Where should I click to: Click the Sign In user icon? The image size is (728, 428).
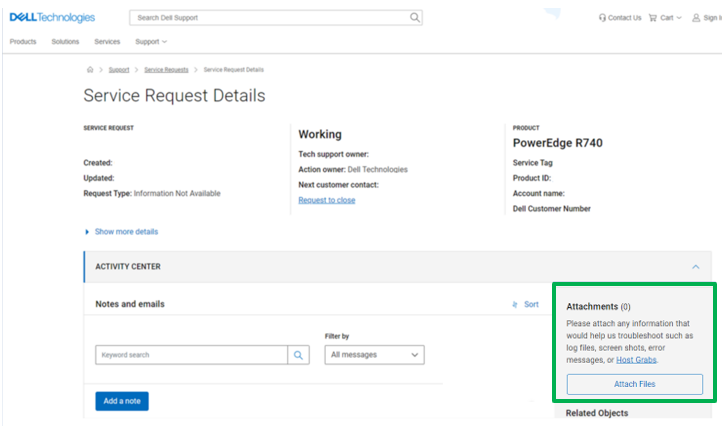point(696,18)
